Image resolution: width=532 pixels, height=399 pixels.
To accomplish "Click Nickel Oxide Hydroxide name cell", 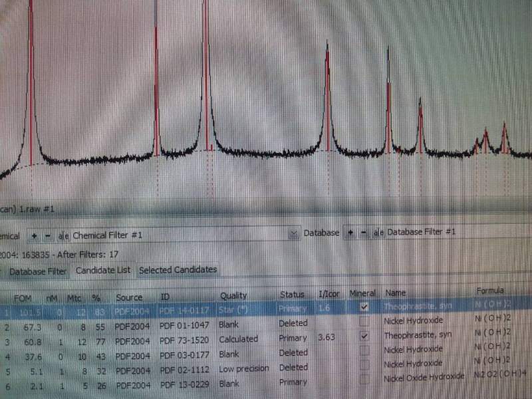I will pos(424,377).
